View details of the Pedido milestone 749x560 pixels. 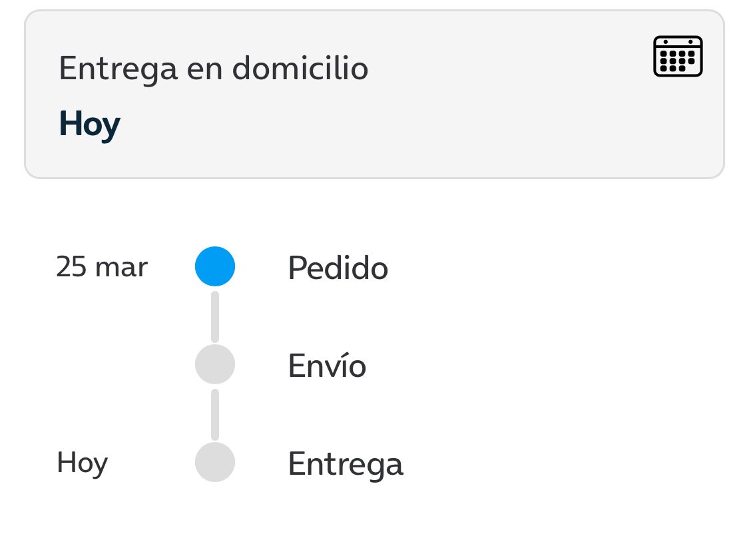338,268
